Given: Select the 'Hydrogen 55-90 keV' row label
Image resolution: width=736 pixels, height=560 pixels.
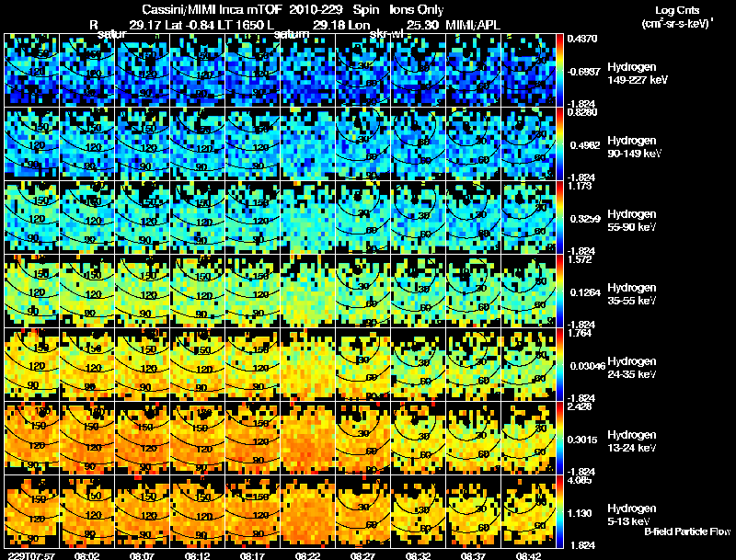Looking at the screenshot, I should [x=632, y=221].
